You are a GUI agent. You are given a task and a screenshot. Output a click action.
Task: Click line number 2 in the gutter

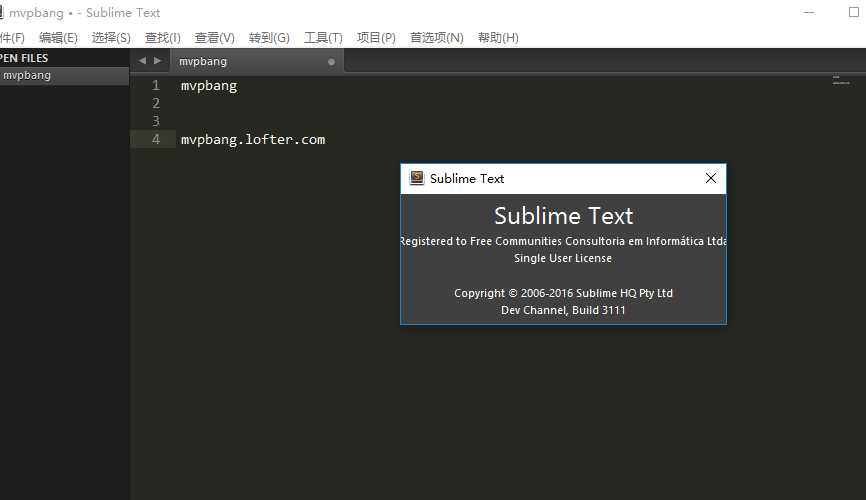(x=156, y=103)
